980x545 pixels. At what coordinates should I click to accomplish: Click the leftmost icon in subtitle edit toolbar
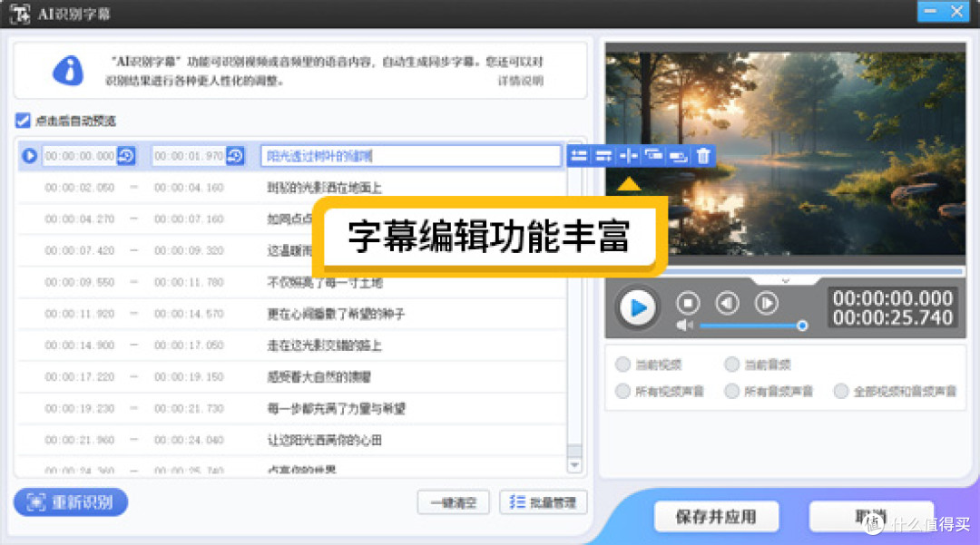pyautogui.click(x=579, y=155)
